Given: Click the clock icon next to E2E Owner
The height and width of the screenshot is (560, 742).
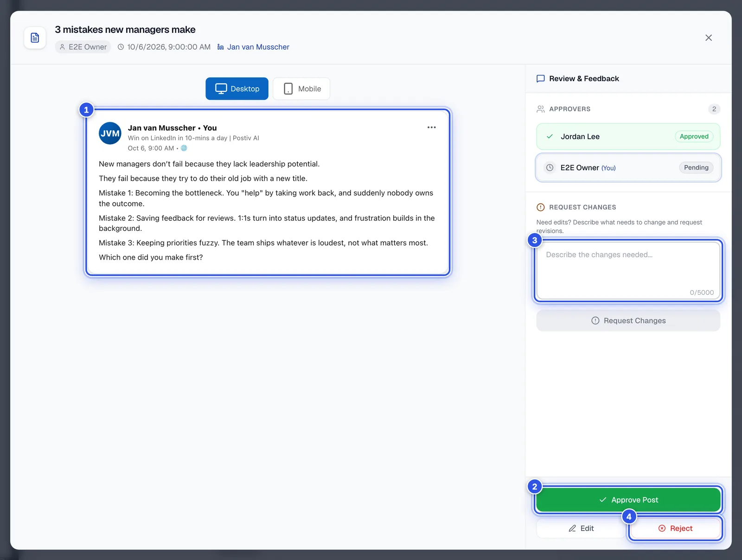Looking at the screenshot, I should (550, 168).
